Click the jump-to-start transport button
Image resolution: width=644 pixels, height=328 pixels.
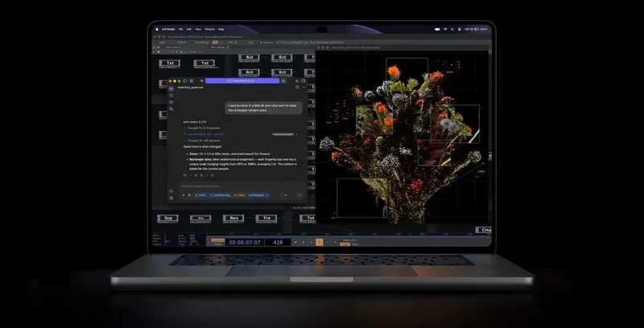(x=295, y=242)
